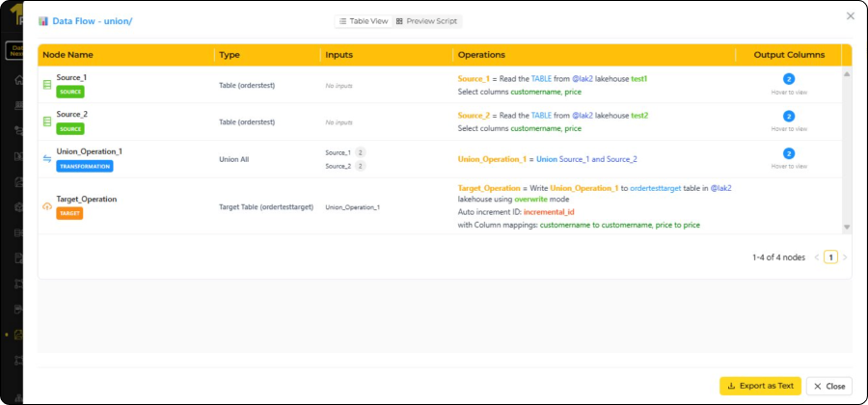Viewport: 868px width, 405px height.
Task: Click the Source_1 node name
Action: (71, 77)
